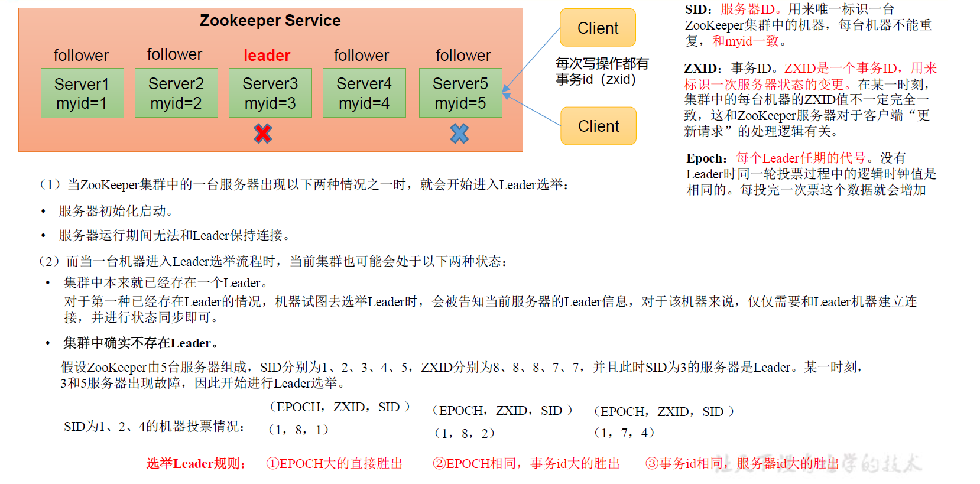
Task: Click the bold bullet 集群中确实不存在Leader
Action: (x=141, y=343)
